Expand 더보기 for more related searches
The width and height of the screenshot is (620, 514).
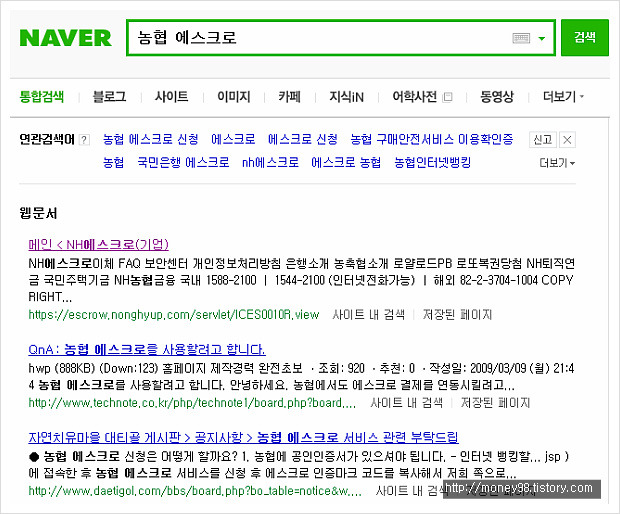pyautogui.click(x=557, y=163)
